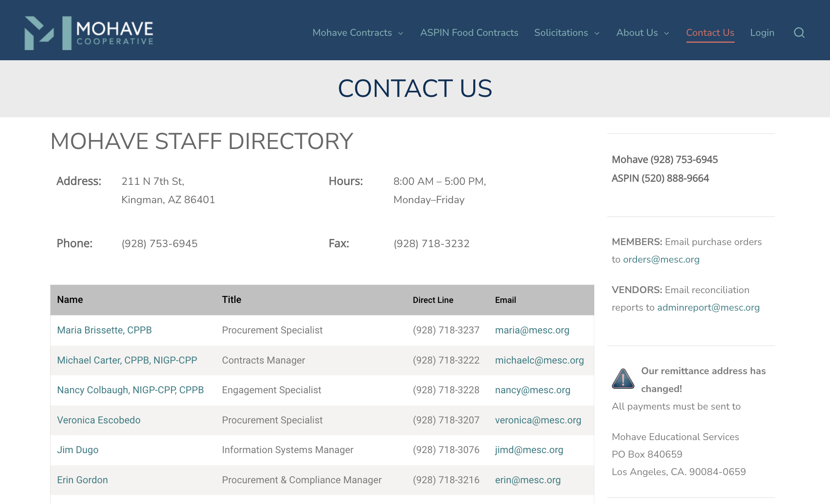This screenshot has height=504, width=830.
Task: Click the fax number (928) 718-3232
Action: pos(431,243)
